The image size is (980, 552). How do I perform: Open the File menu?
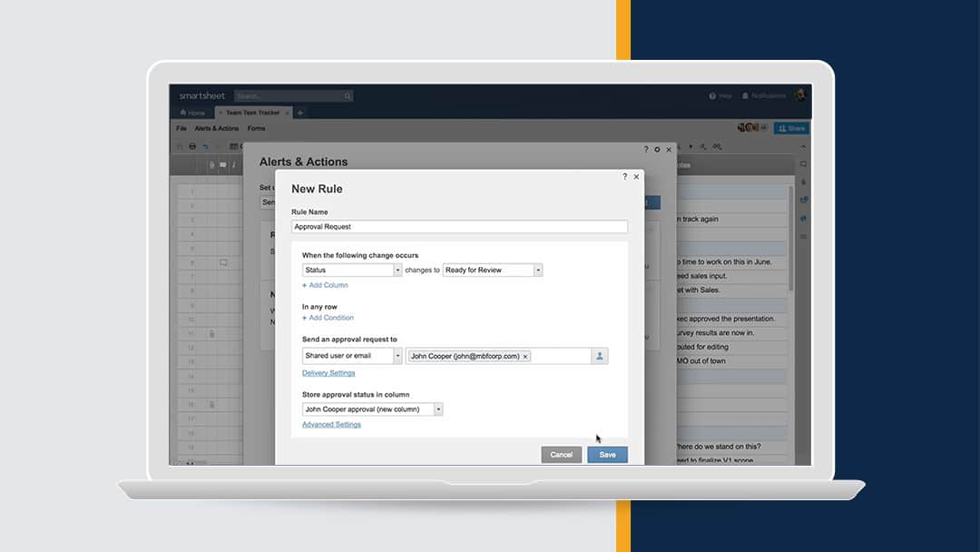point(181,129)
